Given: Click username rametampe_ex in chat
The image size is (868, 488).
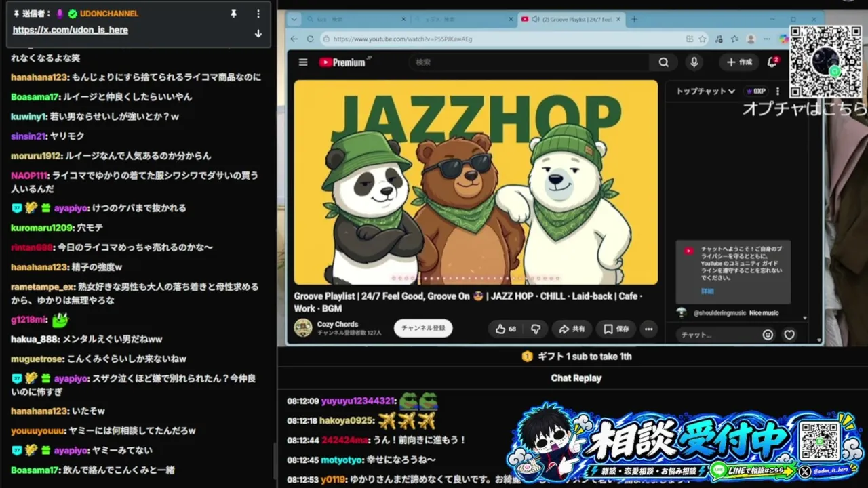Looking at the screenshot, I should (x=43, y=287).
